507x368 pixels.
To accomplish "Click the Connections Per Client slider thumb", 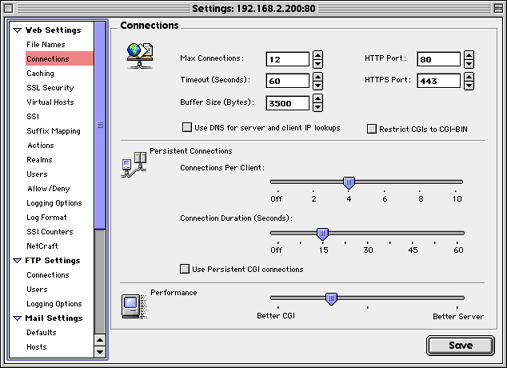I will (349, 183).
